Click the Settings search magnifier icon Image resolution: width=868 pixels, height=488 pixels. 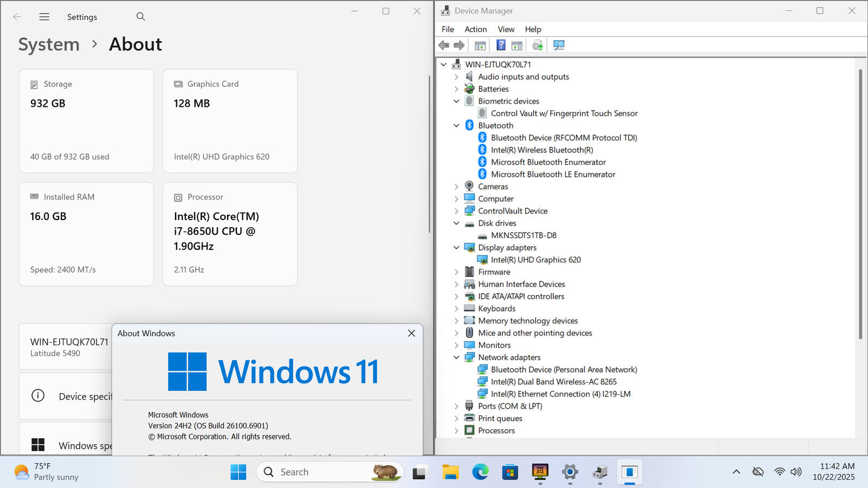[x=141, y=17]
